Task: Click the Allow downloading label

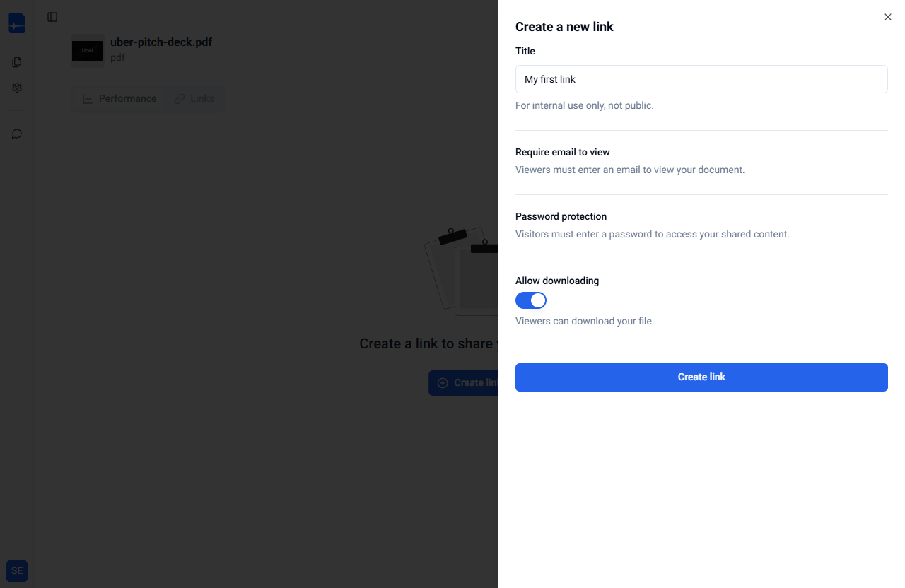Action: click(557, 281)
